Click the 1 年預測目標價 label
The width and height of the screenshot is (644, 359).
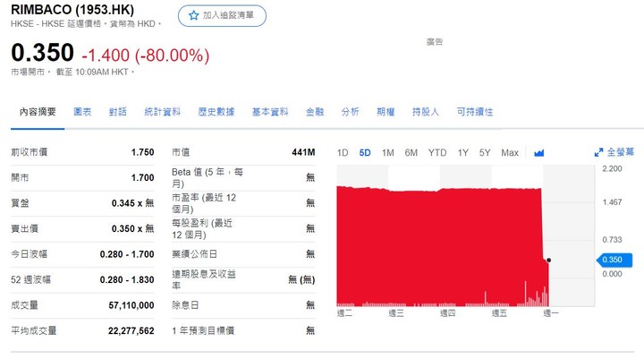pyautogui.click(x=203, y=330)
